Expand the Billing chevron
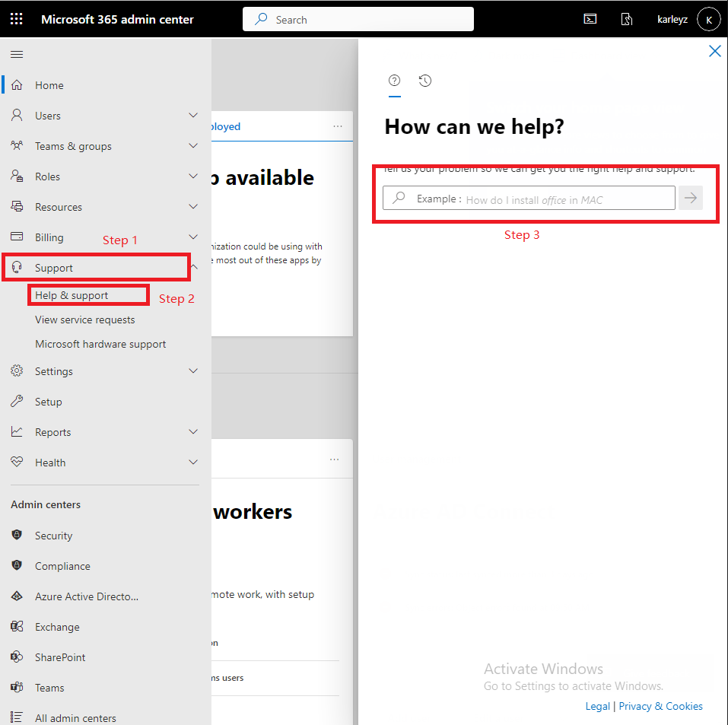The width and height of the screenshot is (728, 725). tap(193, 237)
